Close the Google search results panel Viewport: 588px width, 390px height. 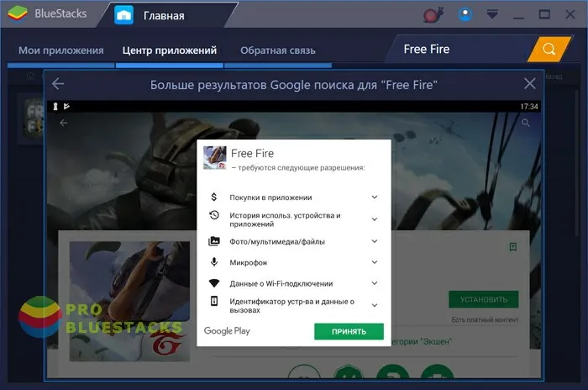click(x=529, y=83)
